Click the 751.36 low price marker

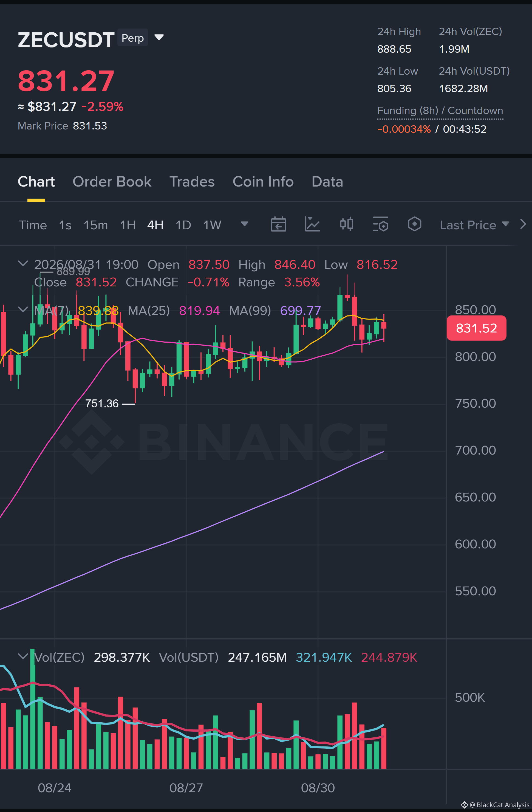click(102, 404)
